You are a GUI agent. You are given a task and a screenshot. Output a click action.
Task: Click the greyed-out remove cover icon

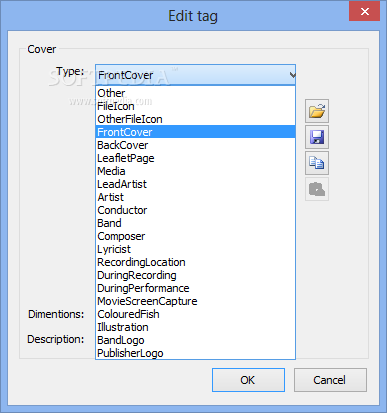[x=317, y=189]
